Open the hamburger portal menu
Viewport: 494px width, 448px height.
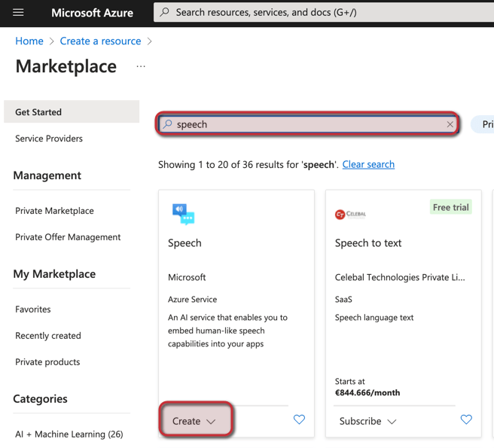pos(18,13)
